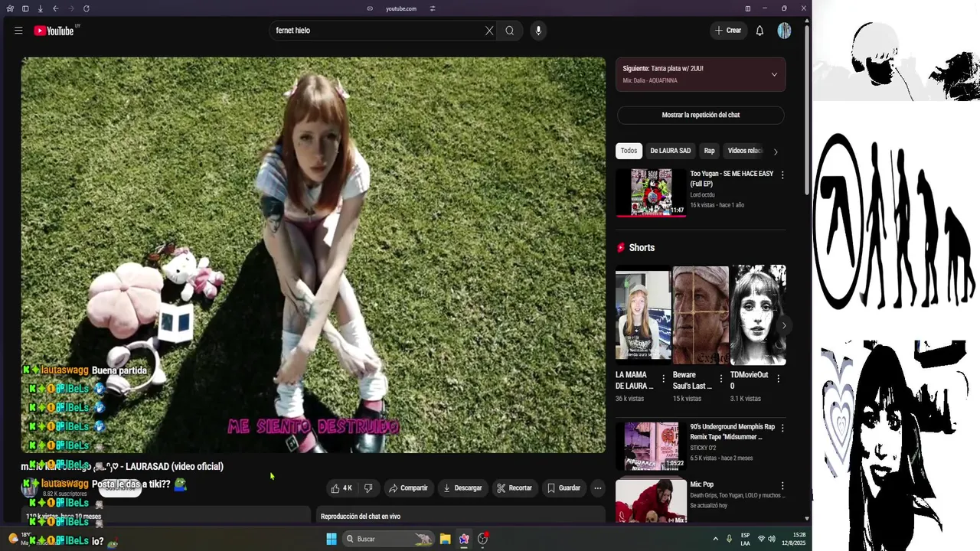Screen dimensions: 980x551
Task: Click the youtube.com address bar
Action: [x=400, y=8]
